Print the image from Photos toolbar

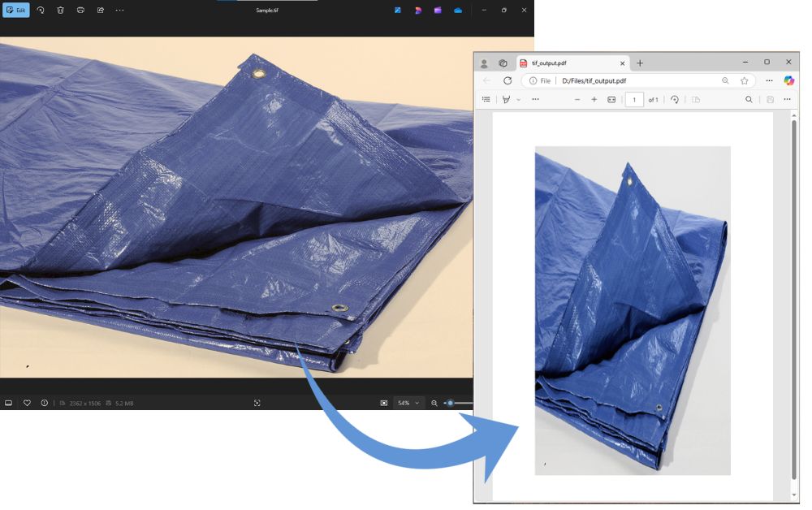coord(80,10)
